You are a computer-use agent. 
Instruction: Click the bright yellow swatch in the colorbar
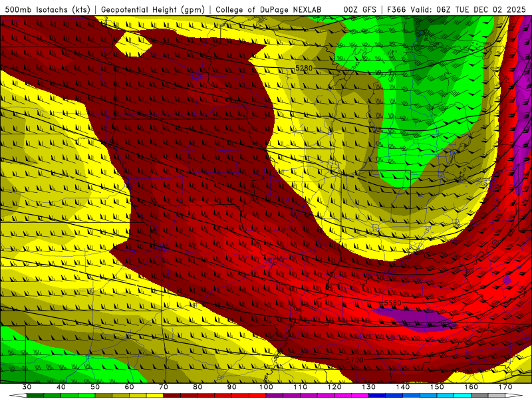(155, 396)
